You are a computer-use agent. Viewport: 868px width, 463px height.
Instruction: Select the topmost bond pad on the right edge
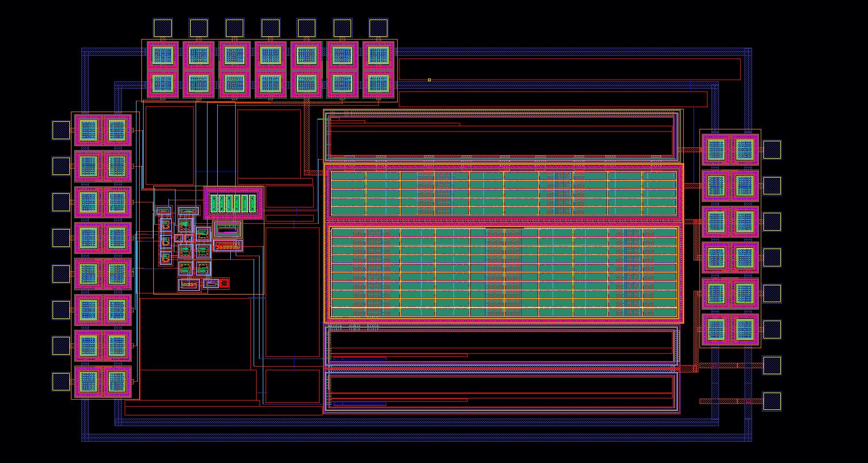click(x=772, y=149)
